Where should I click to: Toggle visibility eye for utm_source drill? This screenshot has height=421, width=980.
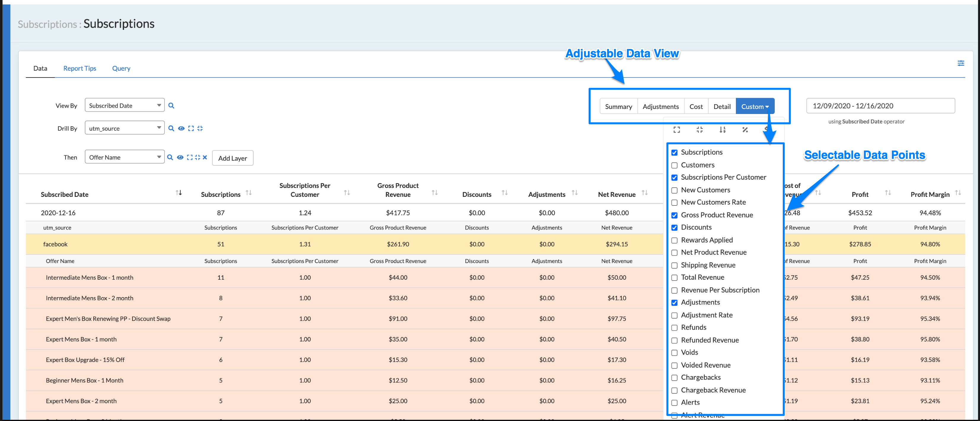181,128
